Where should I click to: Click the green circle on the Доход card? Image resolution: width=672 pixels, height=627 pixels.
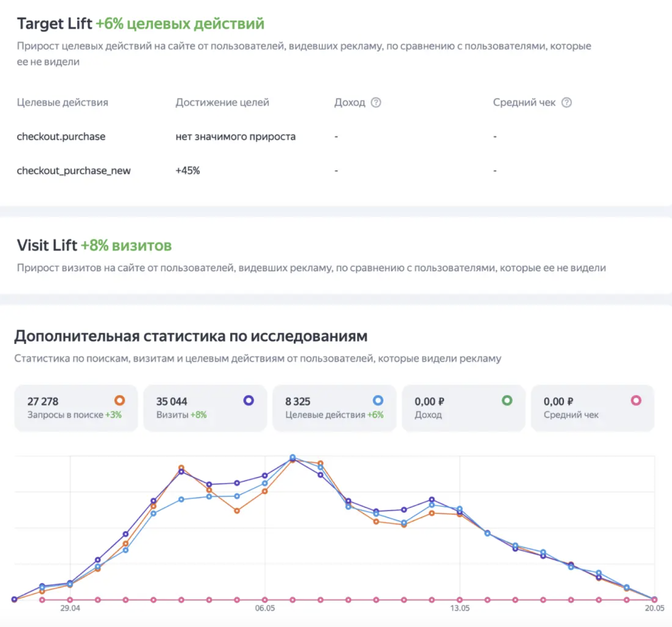507,401
